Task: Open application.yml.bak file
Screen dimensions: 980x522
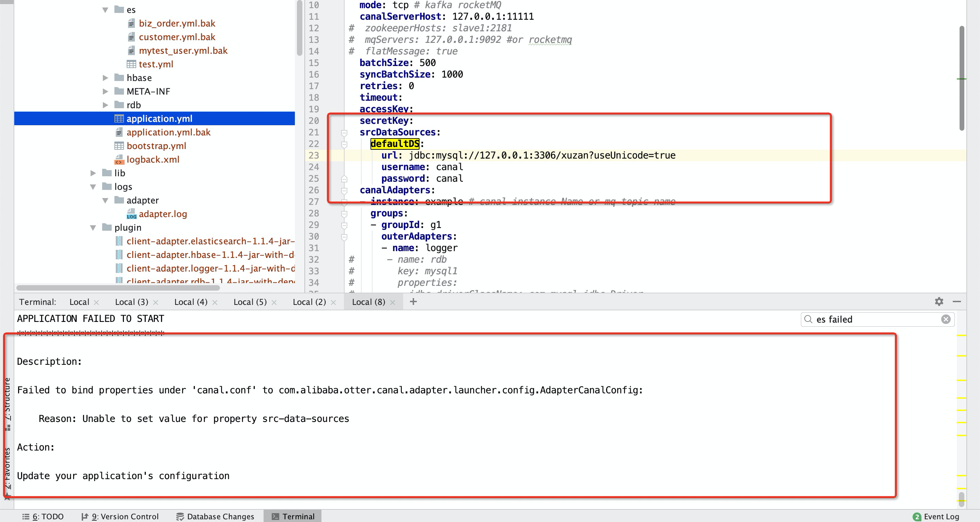Action: click(x=169, y=132)
